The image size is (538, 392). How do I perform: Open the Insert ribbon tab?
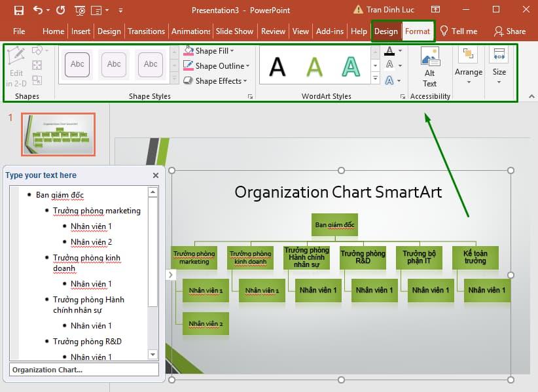pos(81,31)
